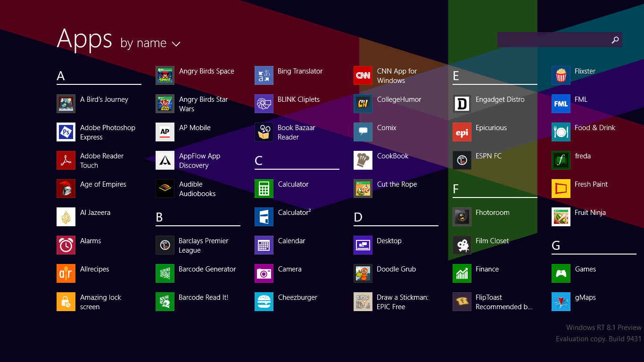Viewport: 644px width, 362px height.
Task: Click the chevron next to 'by name'
Action: point(176,44)
